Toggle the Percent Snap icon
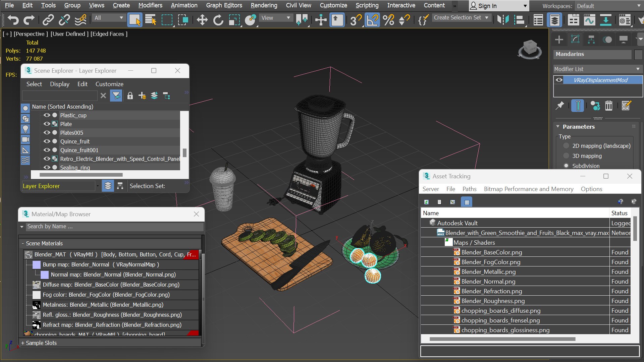Viewport: 644px width, 362px height. tap(388, 20)
